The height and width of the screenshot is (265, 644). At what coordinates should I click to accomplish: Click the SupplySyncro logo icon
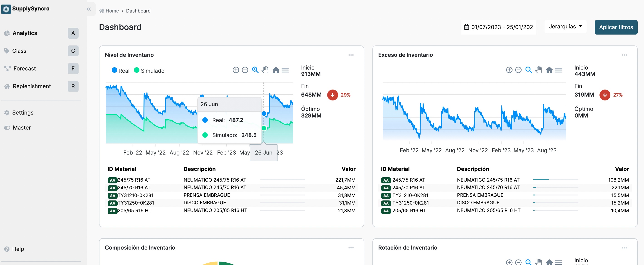click(x=6, y=9)
